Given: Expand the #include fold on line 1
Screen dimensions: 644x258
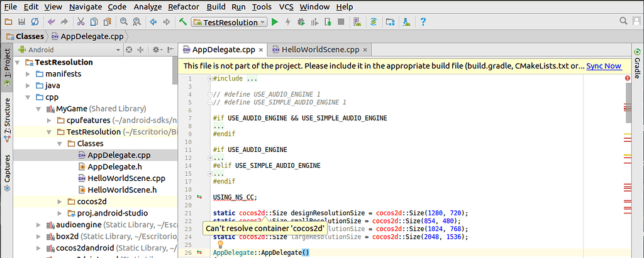Looking at the screenshot, I should [210, 78].
